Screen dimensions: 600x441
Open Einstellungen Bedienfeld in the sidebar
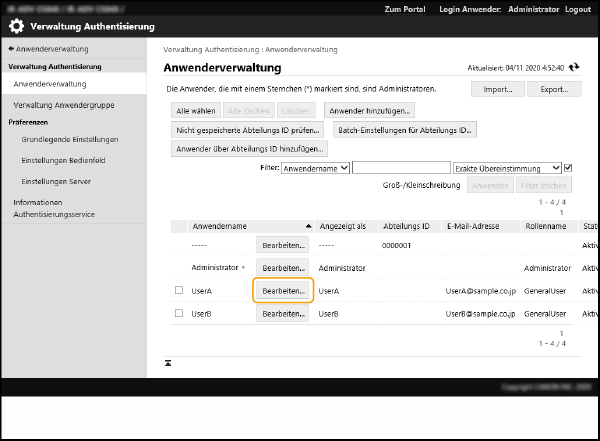pos(65,160)
